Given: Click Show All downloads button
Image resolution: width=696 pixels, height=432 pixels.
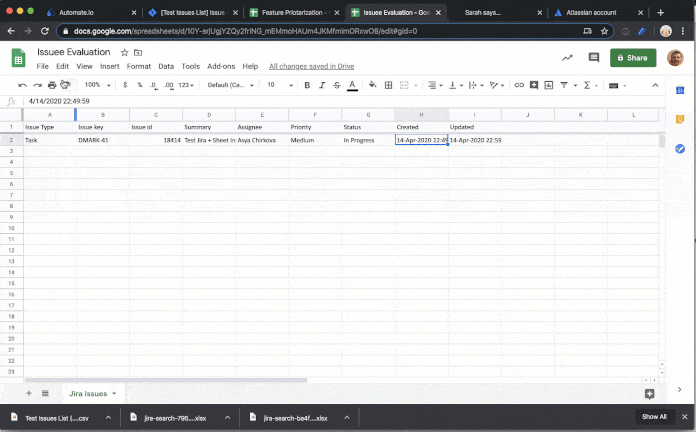Looking at the screenshot, I should click(x=654, y=417).
